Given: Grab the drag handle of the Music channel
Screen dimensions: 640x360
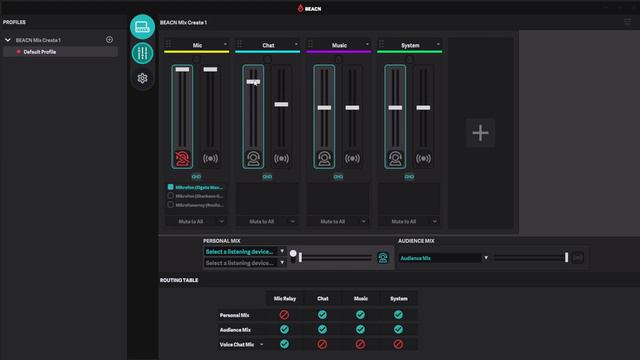Looking at the screenshot, I should tap(311, 44).
